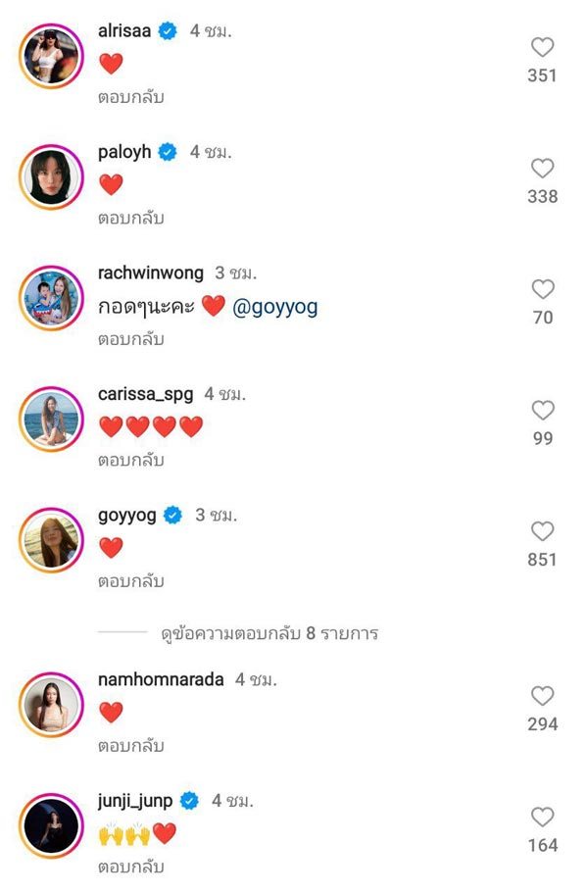Screen dimensions: 588x893
Task: Like paloyh's heart comment
Action: [x=542, y=169]
